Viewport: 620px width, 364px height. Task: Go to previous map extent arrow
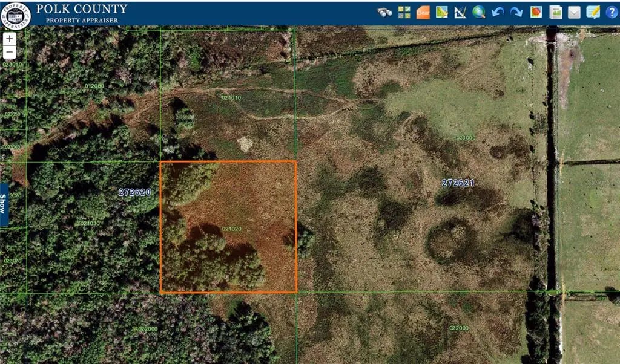tap(498, 12)
